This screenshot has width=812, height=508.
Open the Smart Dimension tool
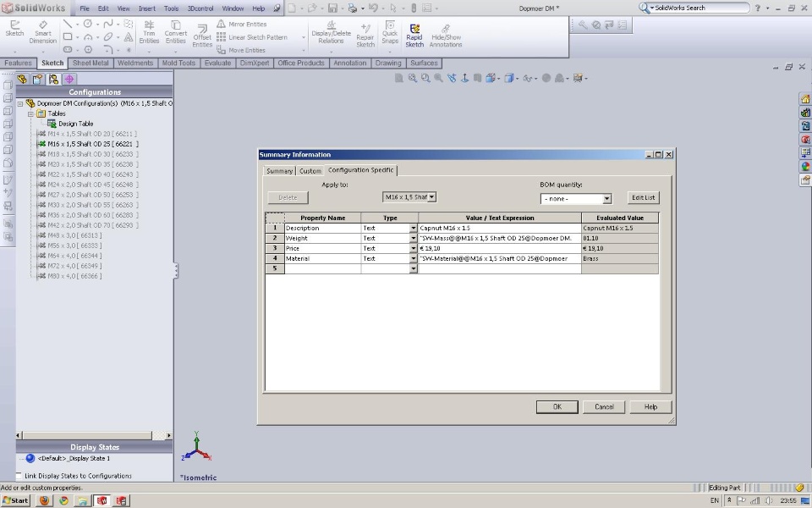coord(42,32)
